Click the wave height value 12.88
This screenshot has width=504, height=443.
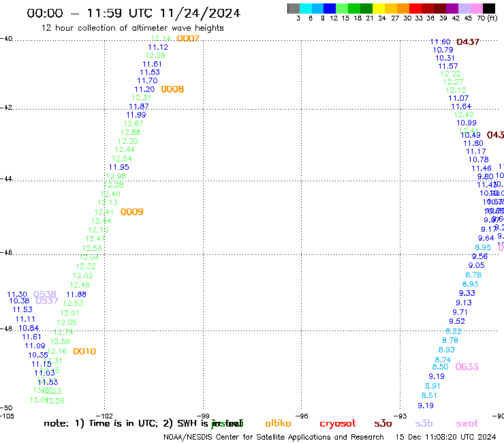coord(131,132)
